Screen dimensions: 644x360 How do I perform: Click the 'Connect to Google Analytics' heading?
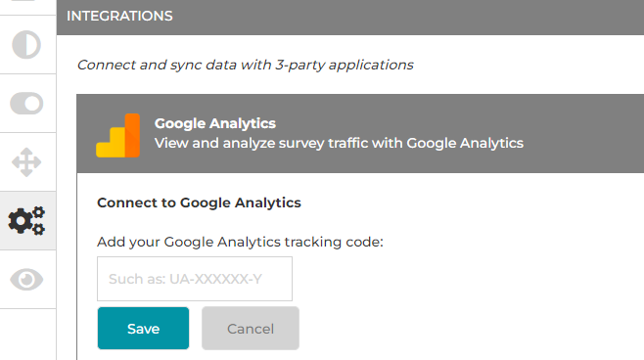click(x=199, y=202)
